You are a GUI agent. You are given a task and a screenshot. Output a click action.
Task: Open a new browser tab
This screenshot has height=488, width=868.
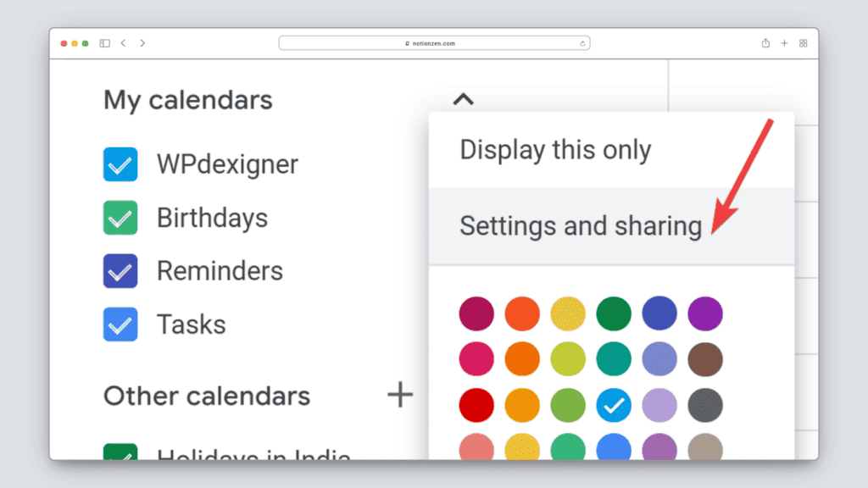(x=785, y=43)
